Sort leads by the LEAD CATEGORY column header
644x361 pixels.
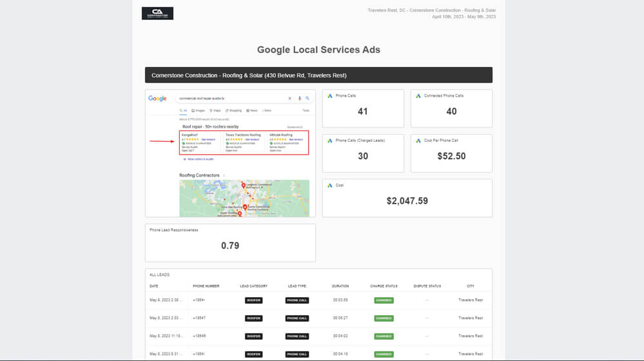(254, 286)
